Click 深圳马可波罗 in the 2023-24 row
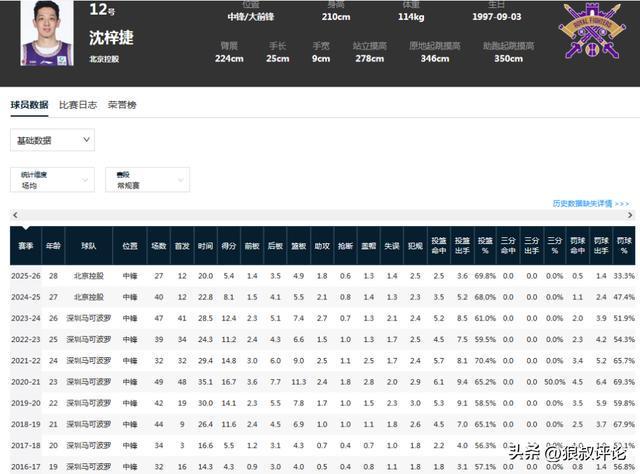Viewport: 640px width, 474px height. tap(90, 318)
